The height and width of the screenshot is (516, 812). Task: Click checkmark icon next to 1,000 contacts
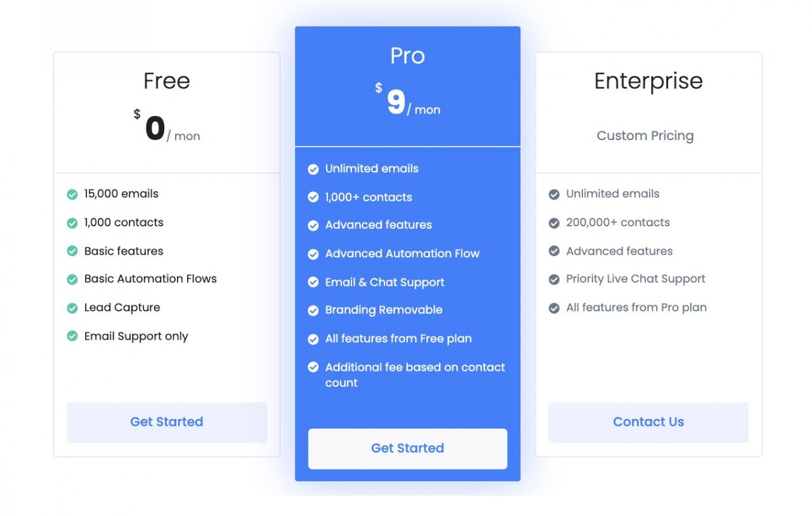[x=72, y=223]
